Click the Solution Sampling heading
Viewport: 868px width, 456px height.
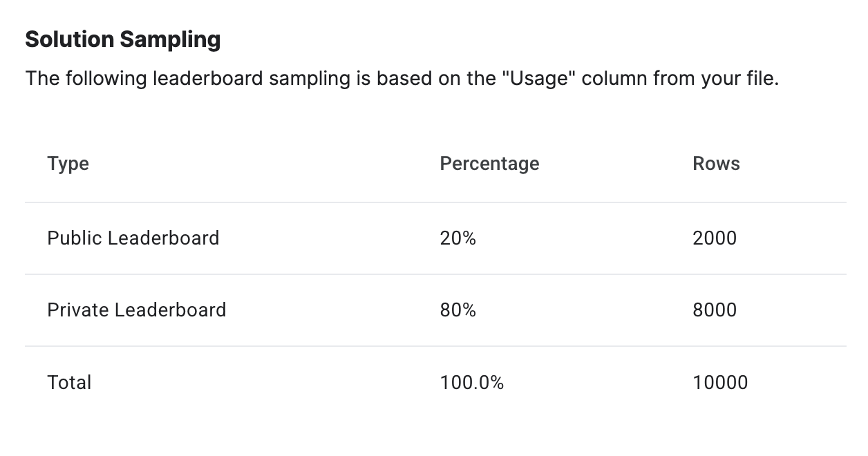(x=122, y=39)
